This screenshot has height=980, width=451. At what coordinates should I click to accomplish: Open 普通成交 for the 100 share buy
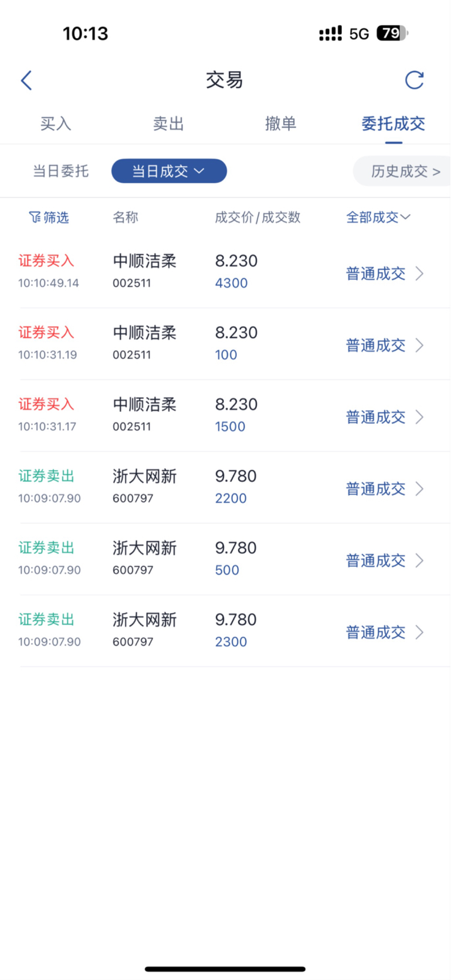[375, 345]
